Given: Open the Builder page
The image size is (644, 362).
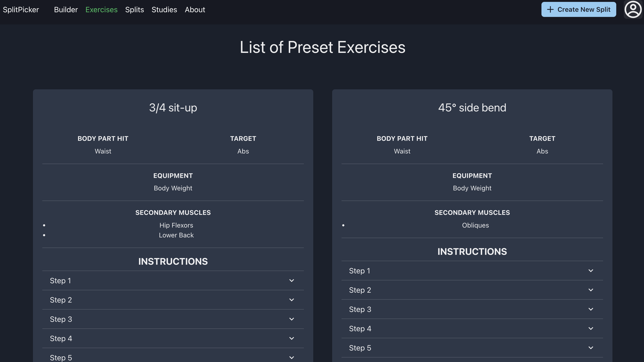Looking at the screenshot, I should point(66,9).
